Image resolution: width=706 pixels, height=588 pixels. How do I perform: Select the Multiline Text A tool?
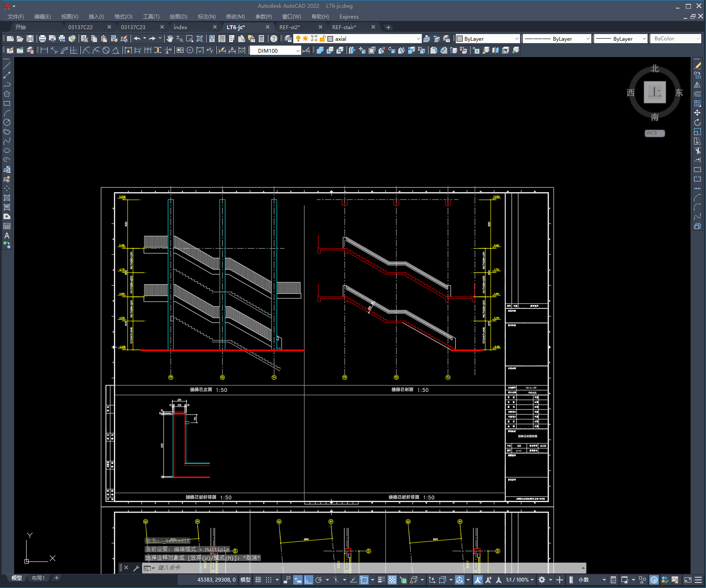[x=7, y=235]
